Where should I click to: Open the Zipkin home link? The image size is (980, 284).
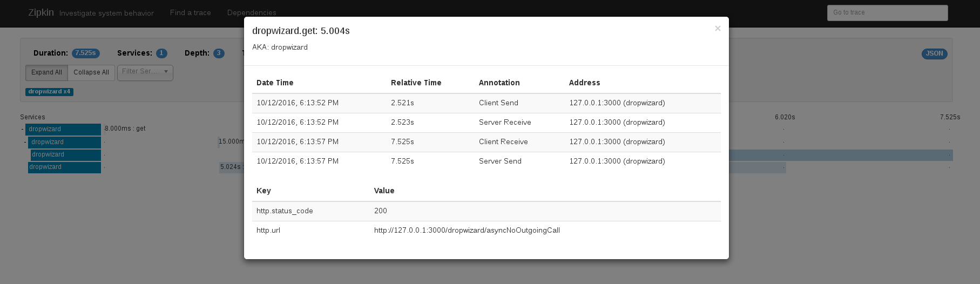tap(41, 12)
